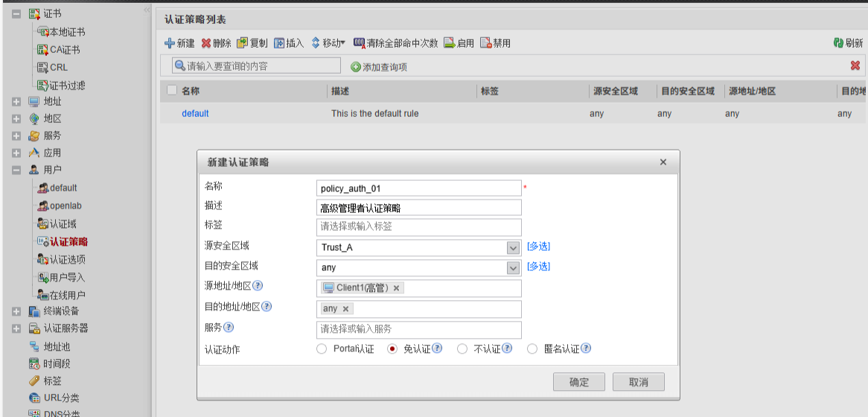Open the default policy link
The height and width of the screenshot is (417, 868).
[x=195, y=113]
